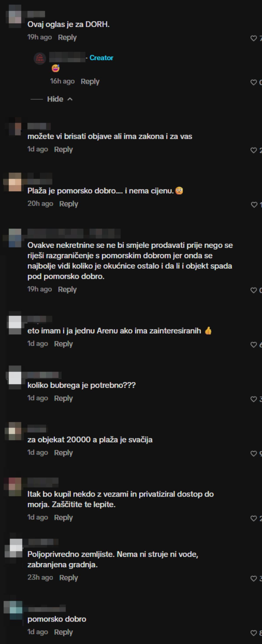Reply to the "eto imam i ja jednu Arenu" comment
Viewport: 262px width, 644px height.
tap(63, 344)
